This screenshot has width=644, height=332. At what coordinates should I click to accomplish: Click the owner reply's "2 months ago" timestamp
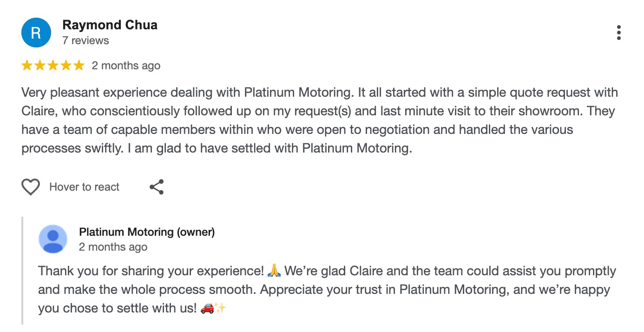point(113,247)
